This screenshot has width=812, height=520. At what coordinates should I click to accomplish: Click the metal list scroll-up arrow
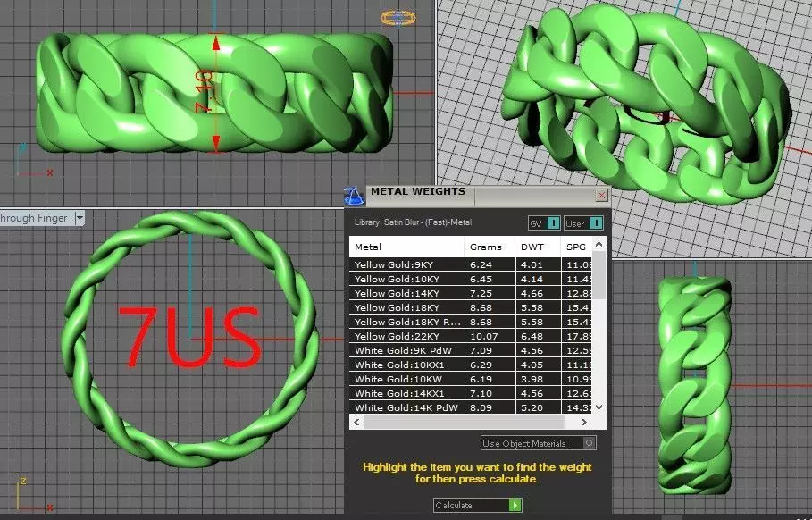[x=599, y=244]
